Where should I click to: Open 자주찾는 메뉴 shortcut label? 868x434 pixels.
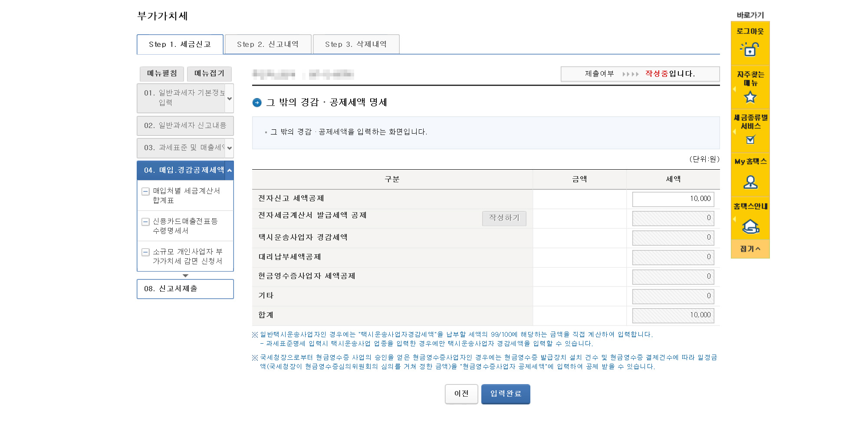[x=750, y=79]
